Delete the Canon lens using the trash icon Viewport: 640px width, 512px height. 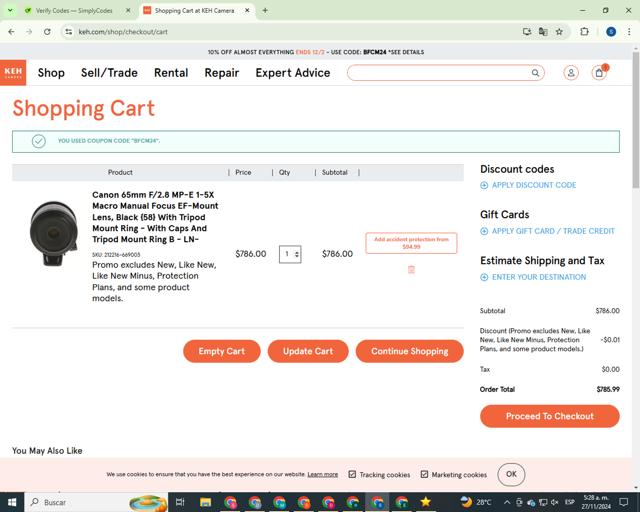pyautogui.click(x=411, y=269)
